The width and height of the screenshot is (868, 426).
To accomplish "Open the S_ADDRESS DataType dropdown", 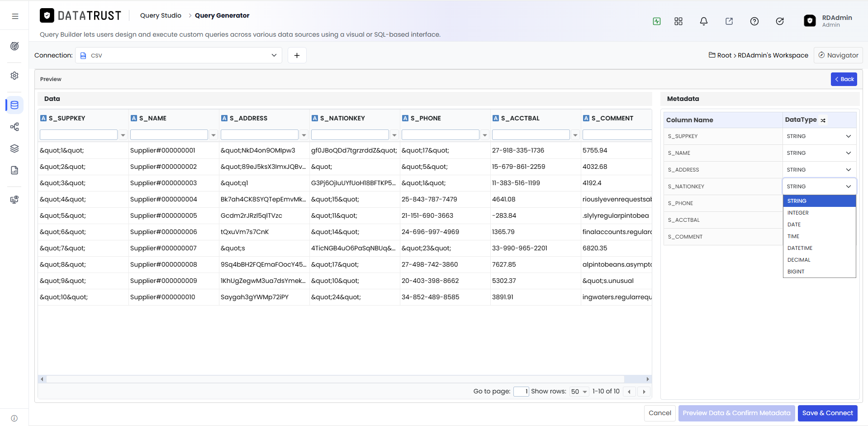I will tap(819, 170).
